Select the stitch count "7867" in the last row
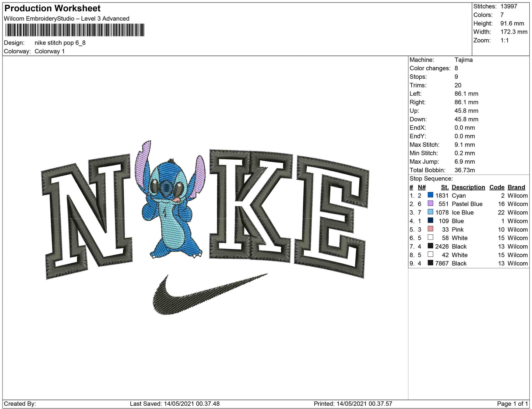This screenshot has width=532, height=409. 442,263
